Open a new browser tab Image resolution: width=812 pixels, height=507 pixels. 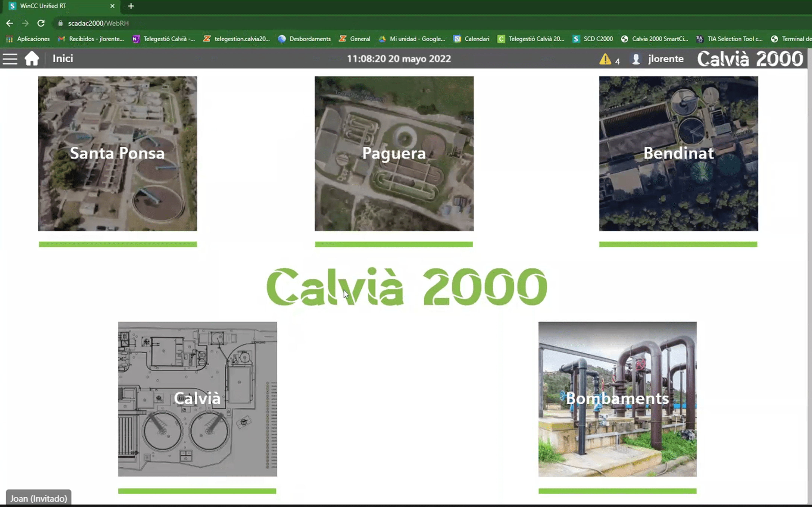pyautogui.click(x=131, y=6)
